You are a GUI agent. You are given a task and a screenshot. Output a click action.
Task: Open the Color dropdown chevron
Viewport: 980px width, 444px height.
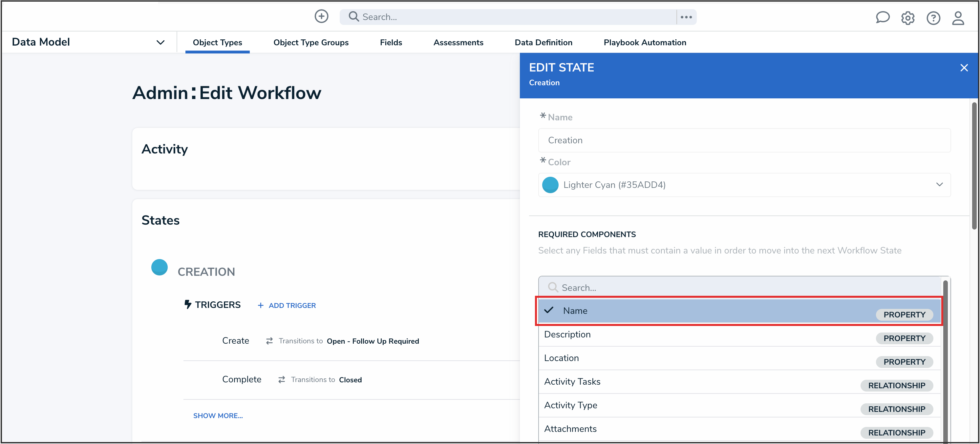(x=939, y=185)
